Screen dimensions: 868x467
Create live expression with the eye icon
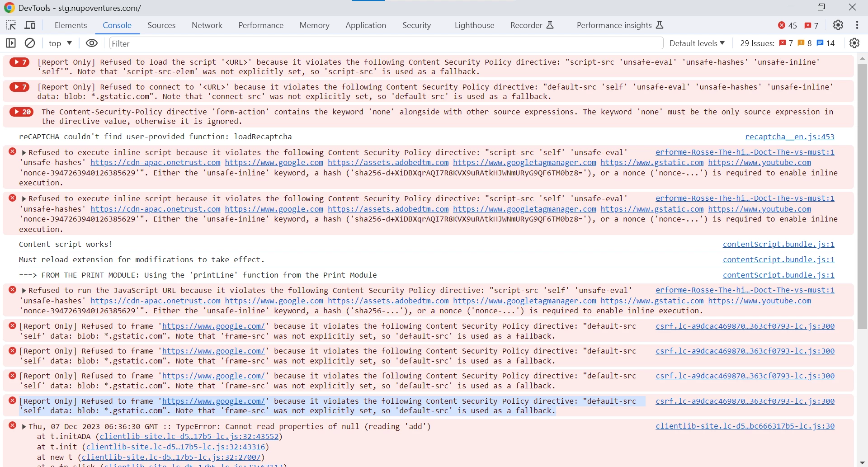(x=92, y=43)
